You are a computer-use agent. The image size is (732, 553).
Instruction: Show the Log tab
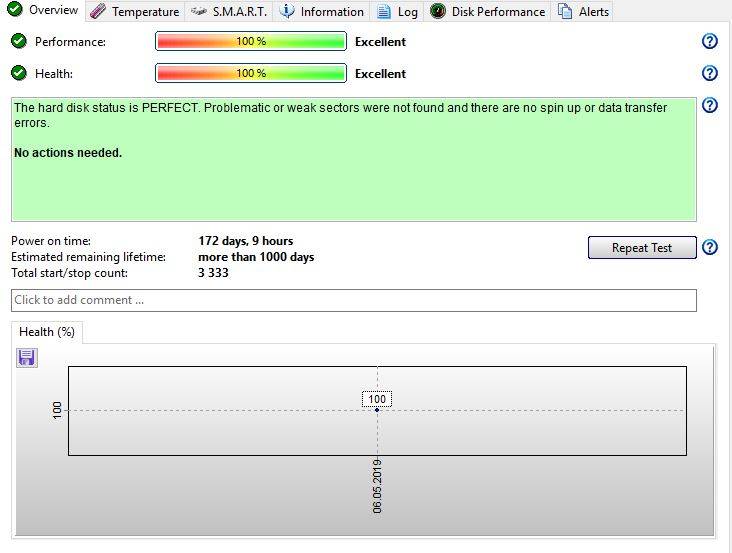pyautogui.click(x=397, y=11)
